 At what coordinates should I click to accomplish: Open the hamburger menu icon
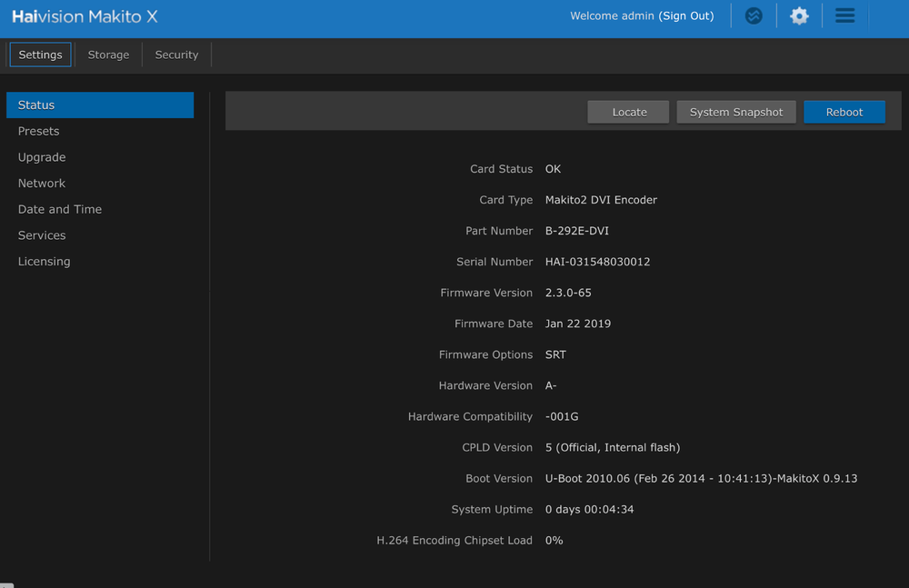844,16
